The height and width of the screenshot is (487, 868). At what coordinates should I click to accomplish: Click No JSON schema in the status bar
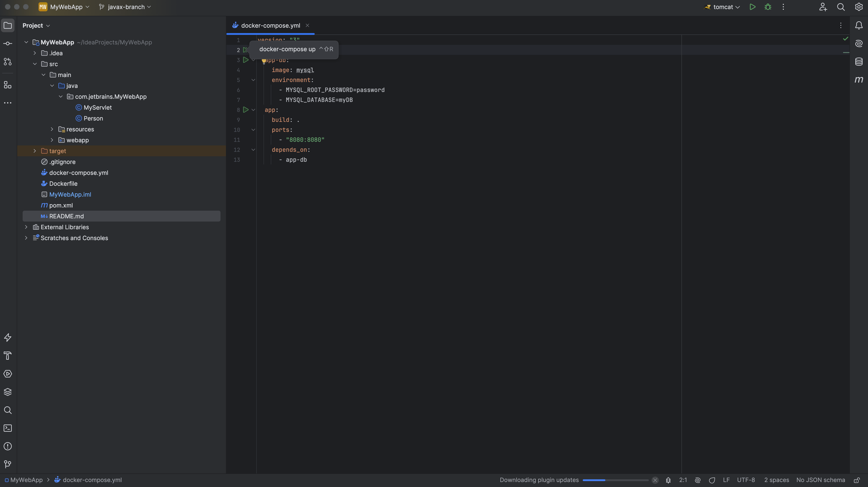pos(820,480)
